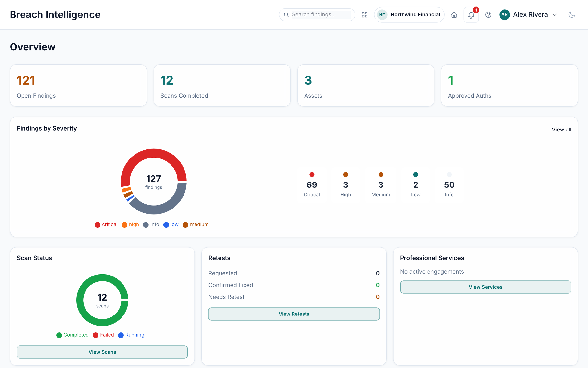Image resolution: width=588 pixels, height=368 pixels.
Task: Open the 121 Open Findings card
Action: point(78,85)
